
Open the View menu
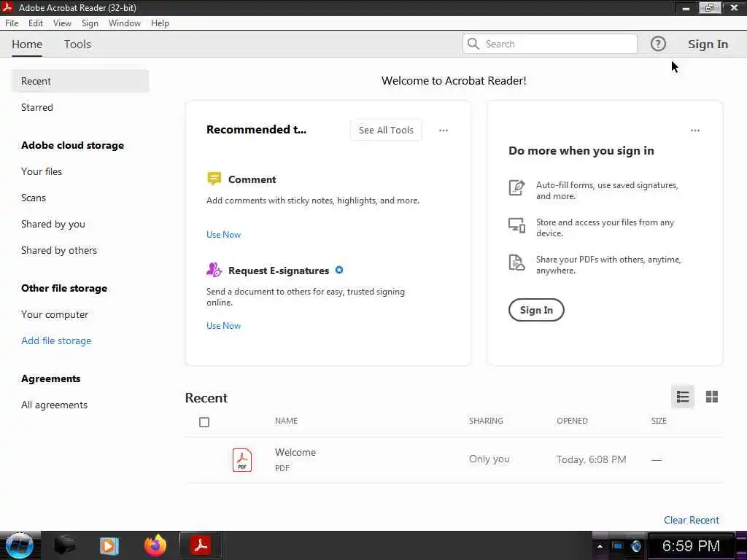62,23
